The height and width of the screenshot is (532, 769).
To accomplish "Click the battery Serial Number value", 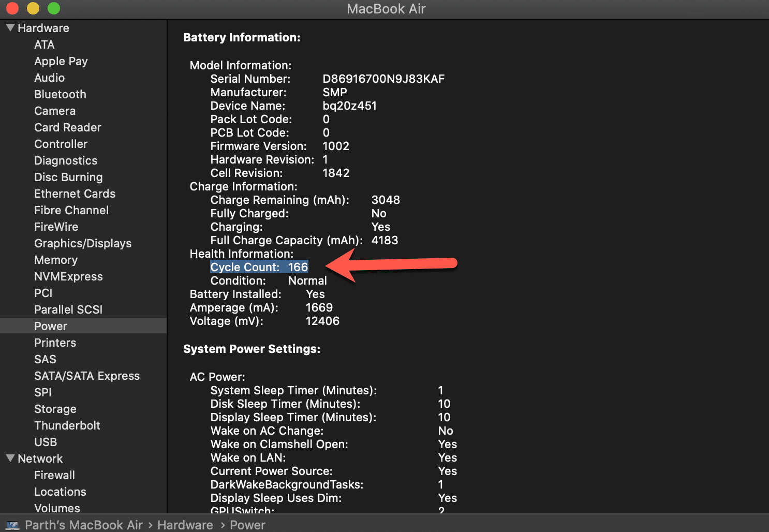I will point(383,79).
